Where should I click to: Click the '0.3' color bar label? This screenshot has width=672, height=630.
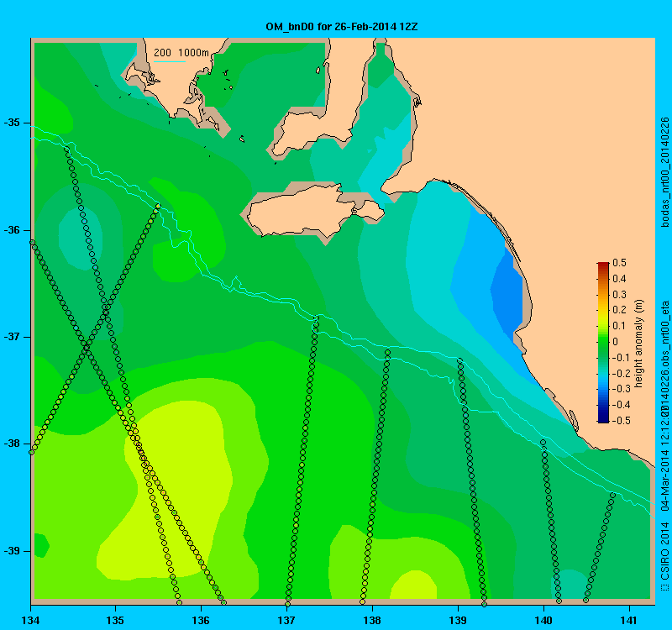[x=619, y=295]
